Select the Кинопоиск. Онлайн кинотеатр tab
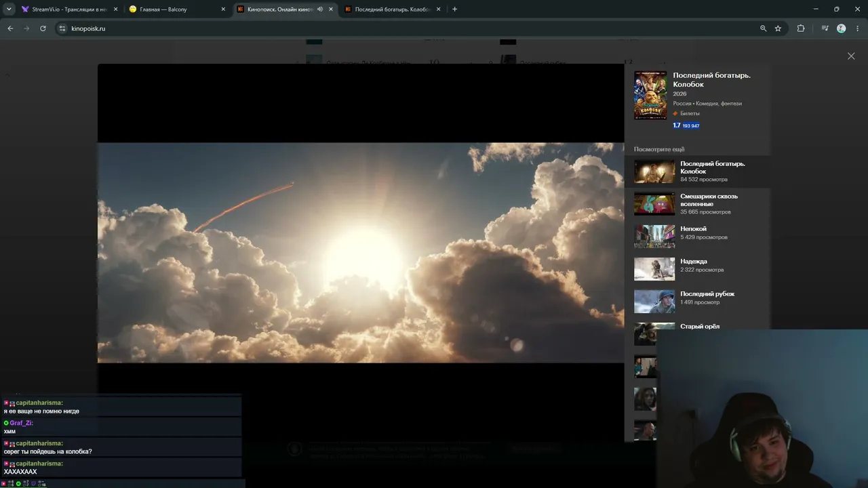This screenshot has height=488, width=868. [x=284, y=9]
